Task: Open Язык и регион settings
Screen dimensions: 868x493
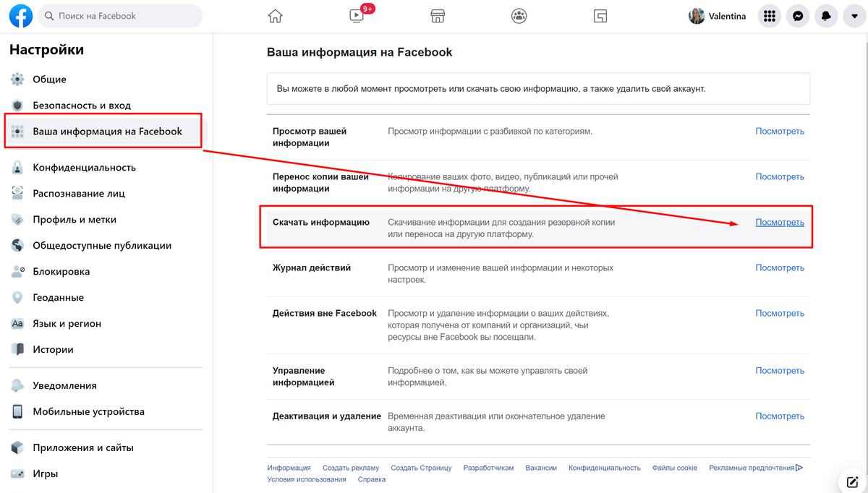Action: coord(67,324)
